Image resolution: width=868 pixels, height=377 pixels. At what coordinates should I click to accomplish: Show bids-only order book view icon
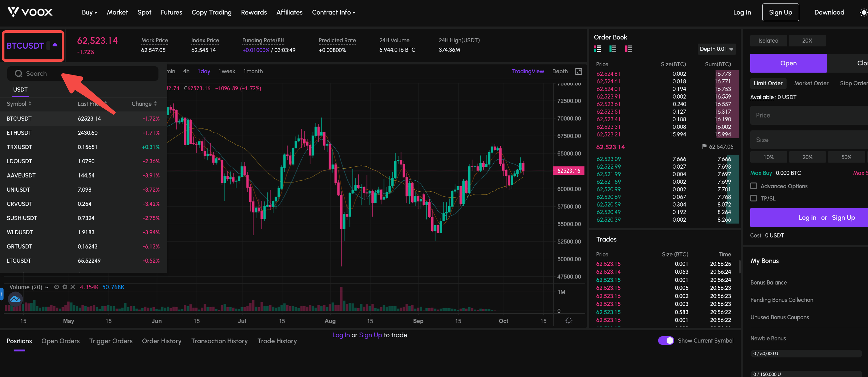click(613, 49)
